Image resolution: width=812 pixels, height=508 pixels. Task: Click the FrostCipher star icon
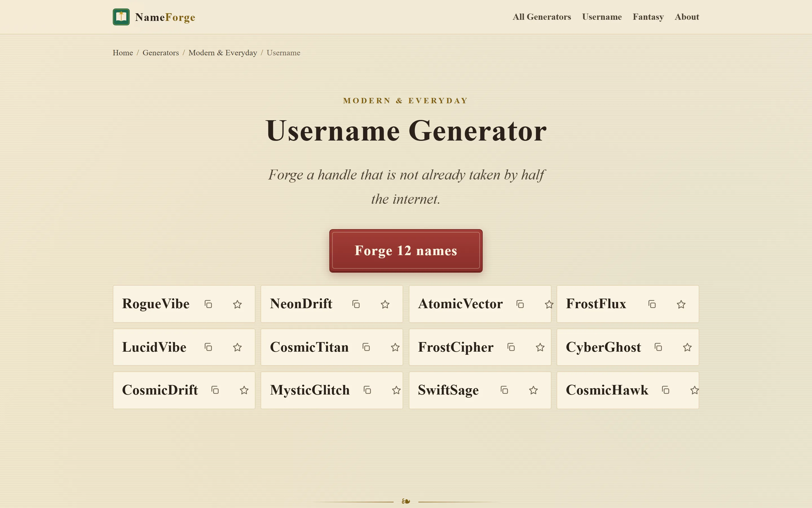coord(540,347)
